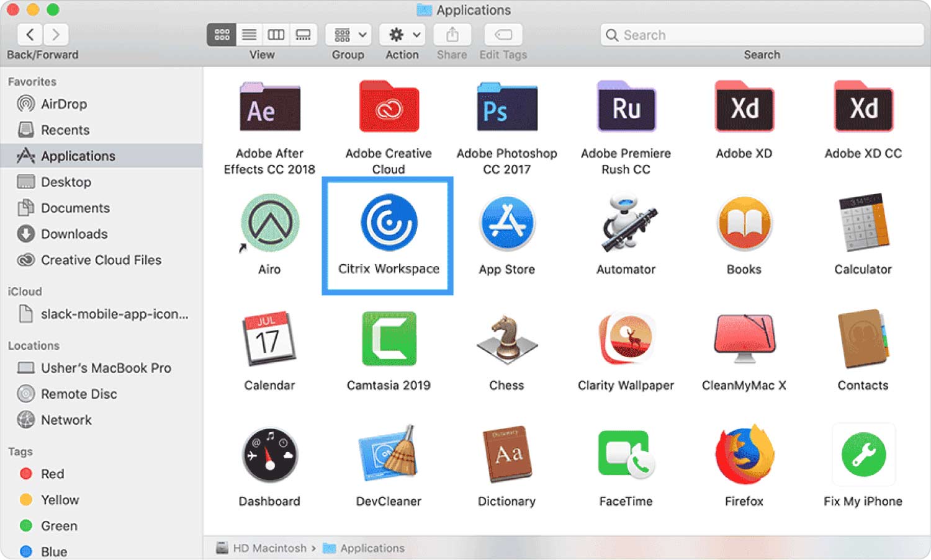This screenshot has width=931, height=560.
Task: Select the Adobe XD folder
Action: point(744,106)
